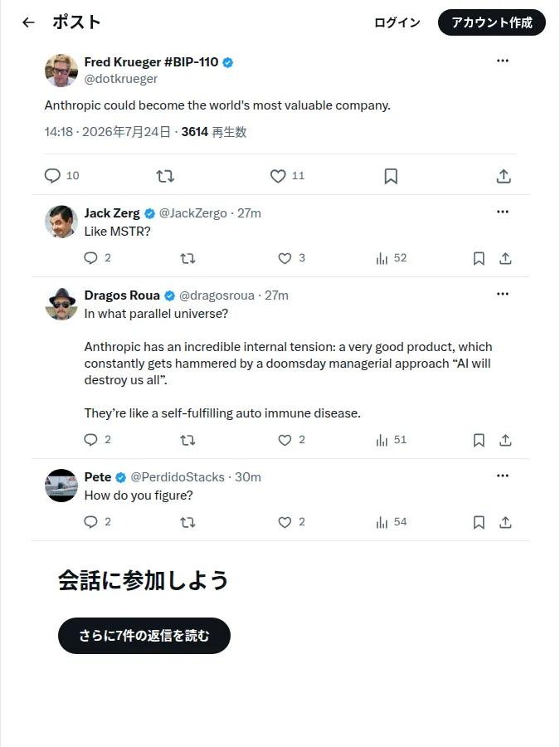Viewport: 560px width, 747px height.
Task: Read 7 more replies button
Action: click(144, 636)
